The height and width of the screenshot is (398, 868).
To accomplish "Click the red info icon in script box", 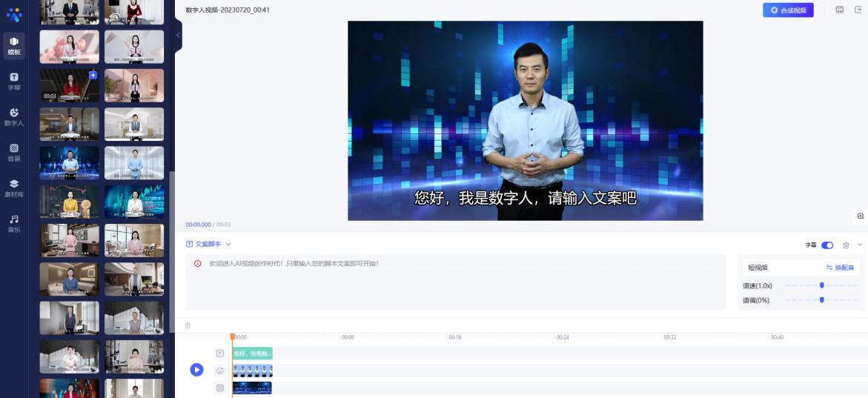I will point(198,264).
